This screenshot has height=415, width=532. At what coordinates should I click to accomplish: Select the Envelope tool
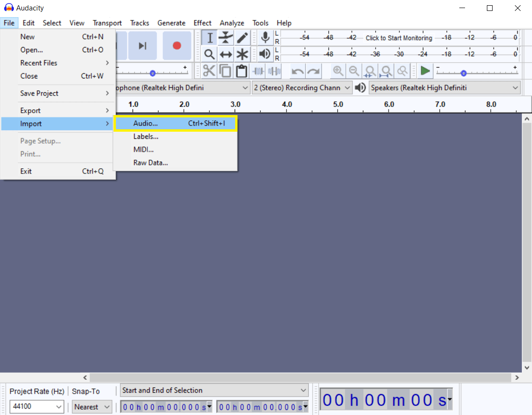(226, 38)
